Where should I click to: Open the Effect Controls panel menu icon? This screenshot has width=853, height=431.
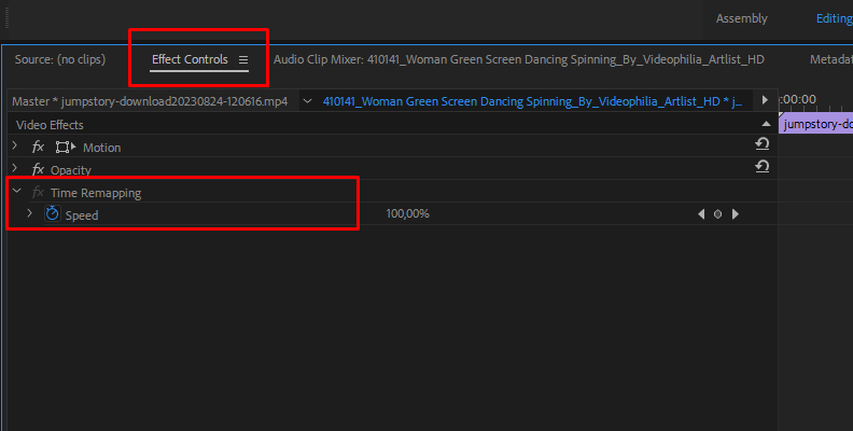click(243, 60)
